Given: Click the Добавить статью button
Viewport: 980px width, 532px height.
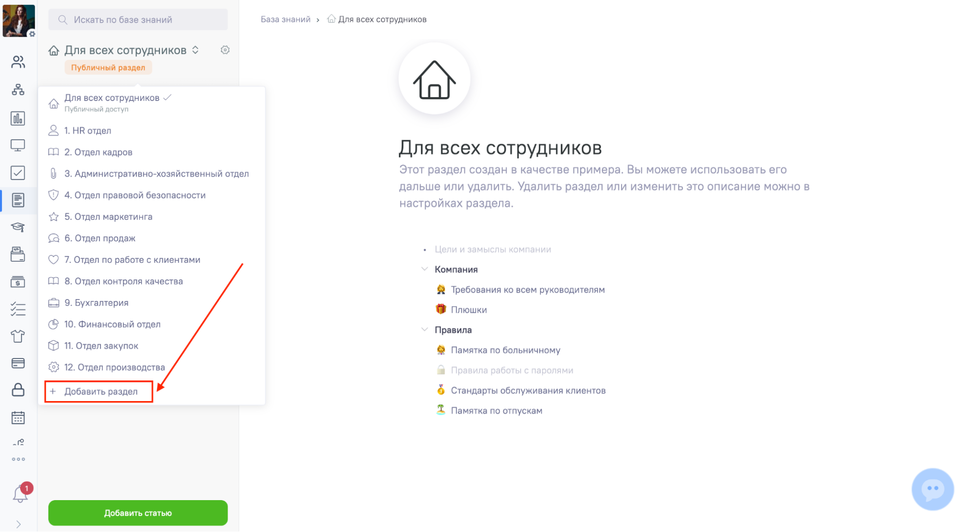Looking at the screenshot, I should pyautogui.click(x=138, y=513).
